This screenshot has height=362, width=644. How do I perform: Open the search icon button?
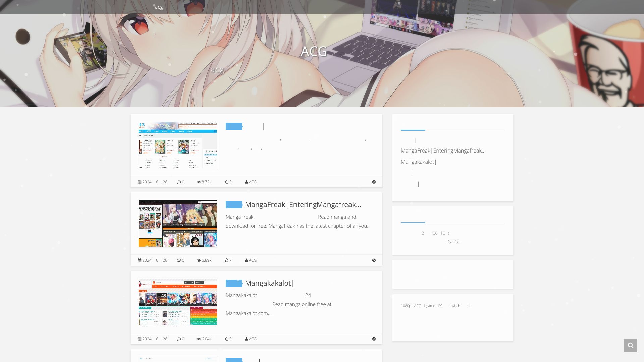click(631, 345)
